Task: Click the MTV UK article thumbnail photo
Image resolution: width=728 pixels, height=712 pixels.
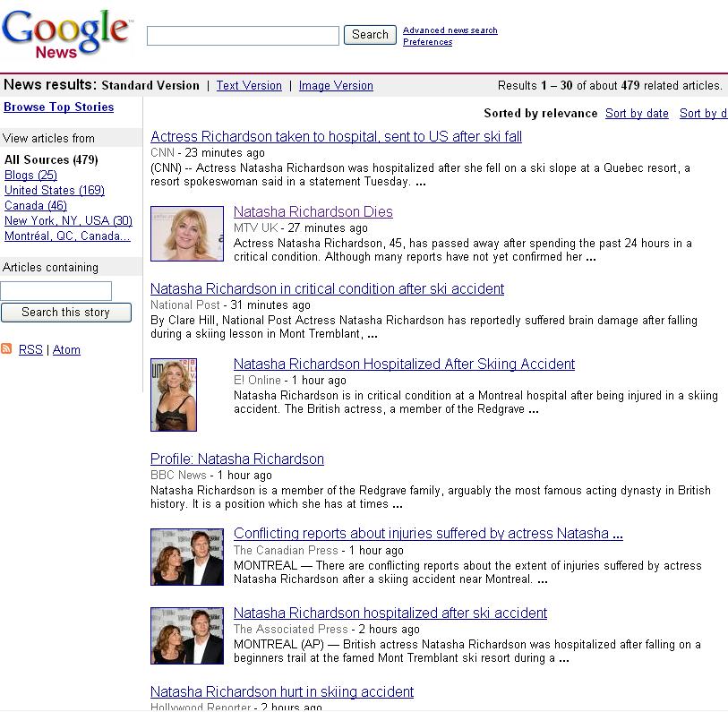Action: point(187,234)
